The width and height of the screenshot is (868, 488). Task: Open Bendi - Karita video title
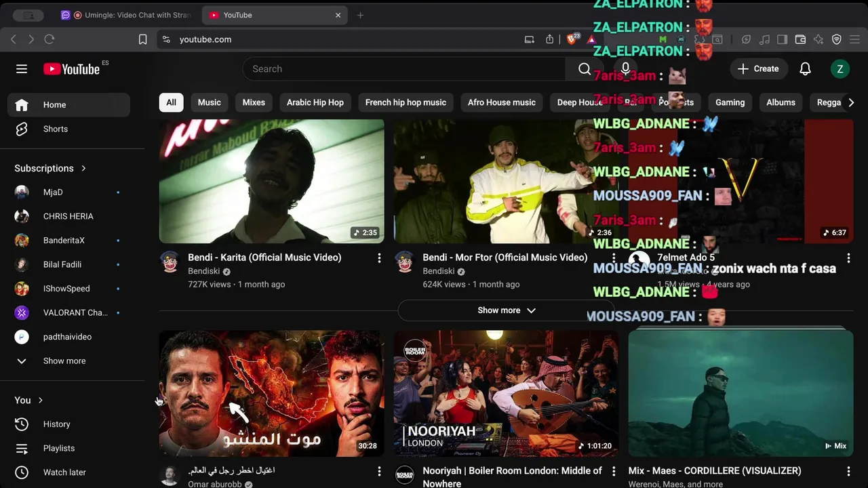[x=264, y=258]
